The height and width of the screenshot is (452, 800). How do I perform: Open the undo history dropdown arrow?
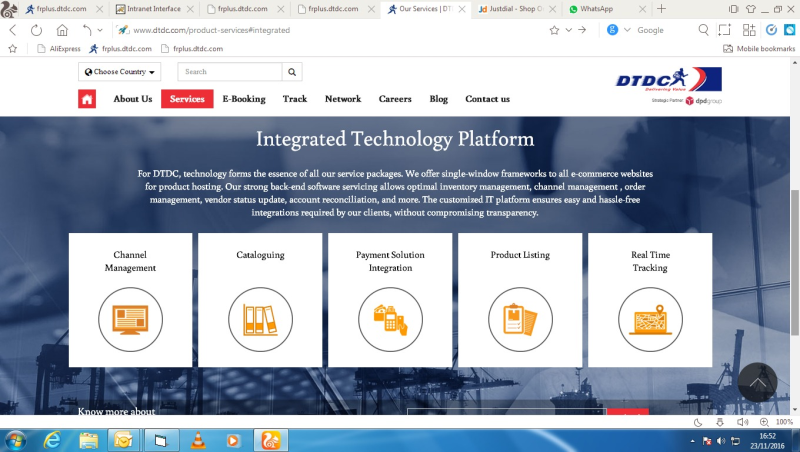100,30
